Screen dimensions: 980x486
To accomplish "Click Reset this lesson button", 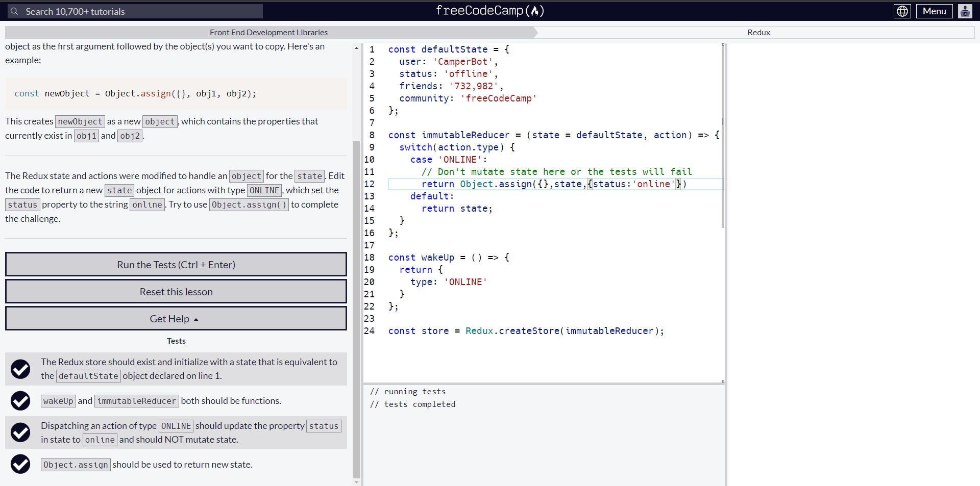I will [176, 292].
